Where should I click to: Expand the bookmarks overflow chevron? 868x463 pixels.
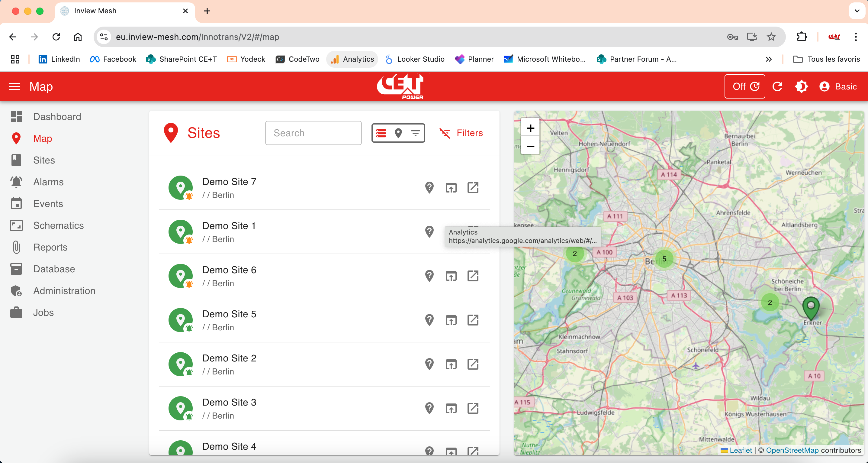[769, 59]
